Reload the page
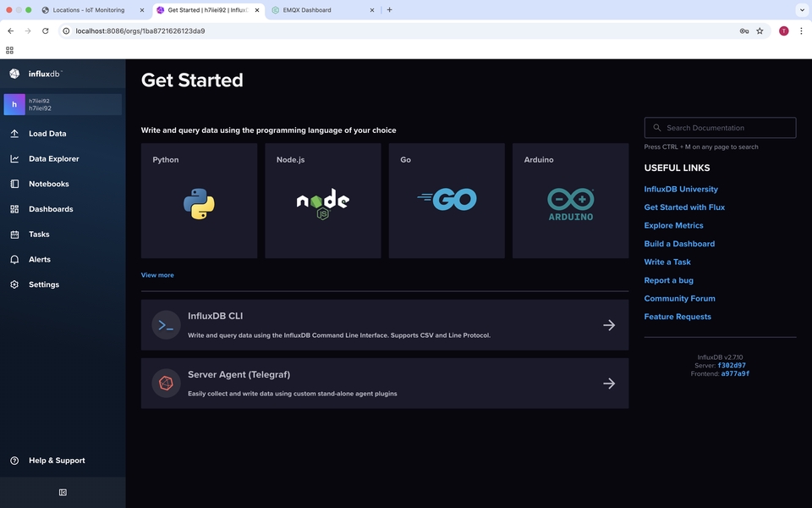812x508 pixels. pos(46,31)
